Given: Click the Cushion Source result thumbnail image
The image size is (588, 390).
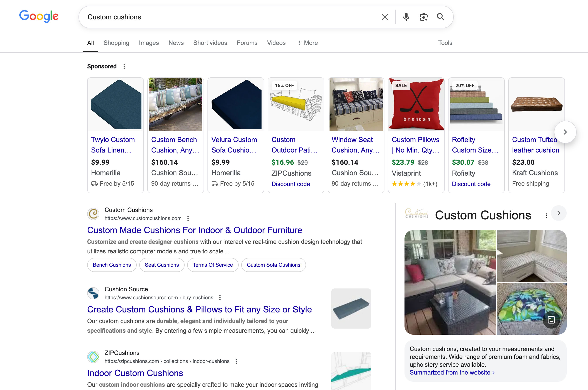Looking at the screenshot, I should coord(351,309).
